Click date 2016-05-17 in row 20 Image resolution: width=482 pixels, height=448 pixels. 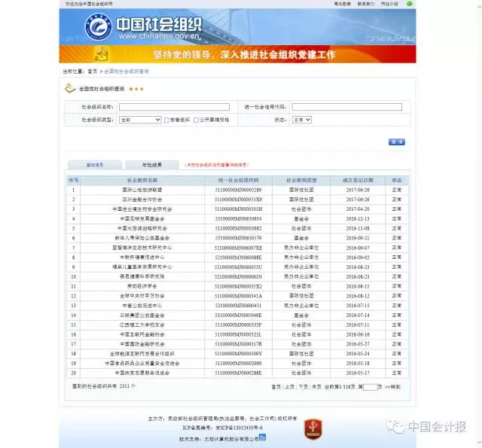(x=358, y=373)
